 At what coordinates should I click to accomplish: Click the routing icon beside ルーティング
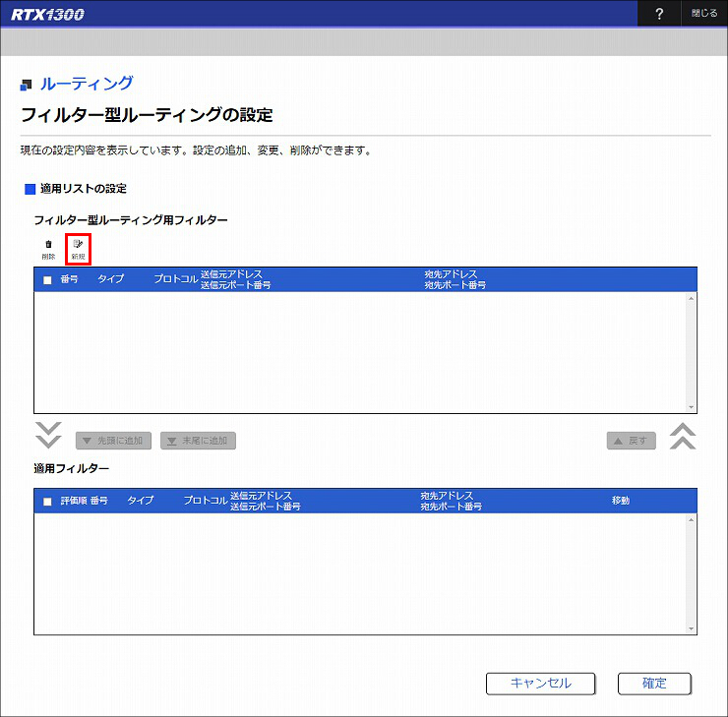coord(26,85)
